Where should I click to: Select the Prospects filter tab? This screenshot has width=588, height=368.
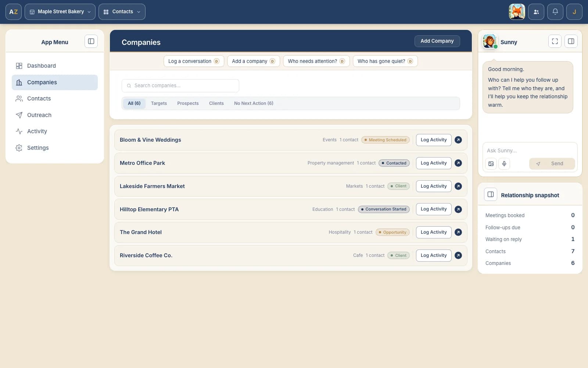click(188, 103)
